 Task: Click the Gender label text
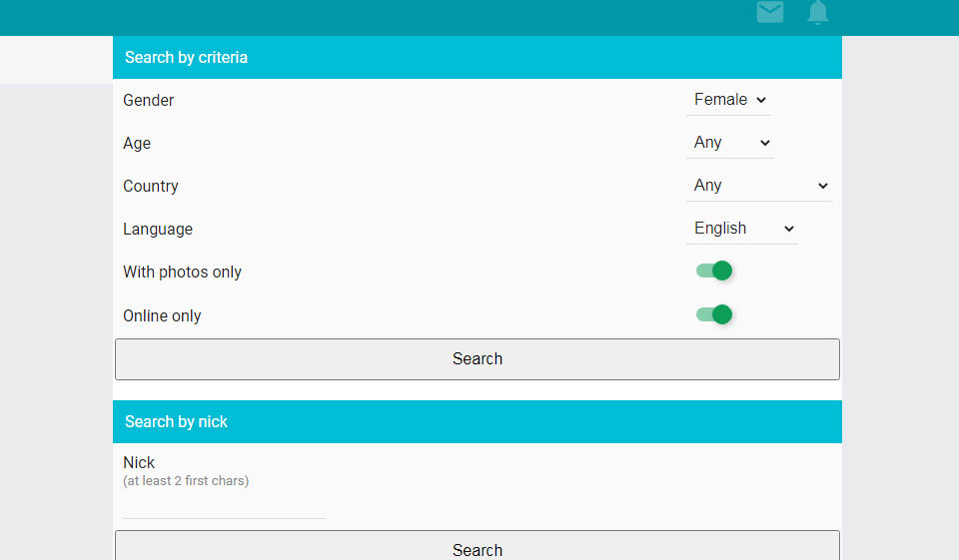click(148, 101)
